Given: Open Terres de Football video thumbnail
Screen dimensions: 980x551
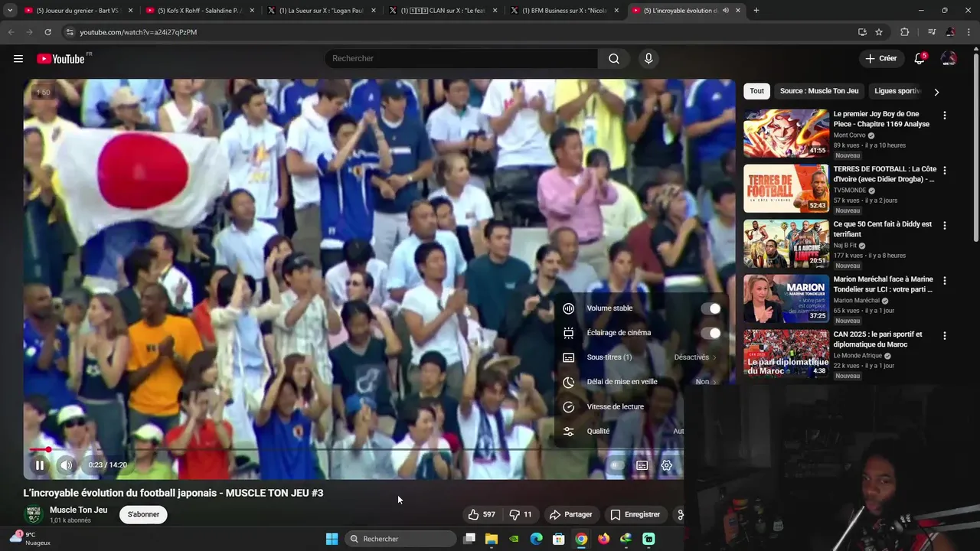Looking at the screenshot, I should (x=786, y=188).
